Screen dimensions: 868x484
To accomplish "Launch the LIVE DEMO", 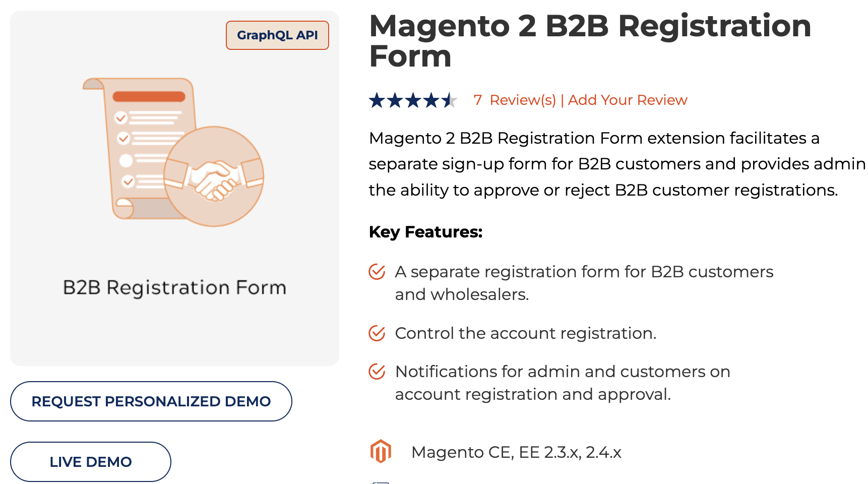I will (x=90, y=461).
